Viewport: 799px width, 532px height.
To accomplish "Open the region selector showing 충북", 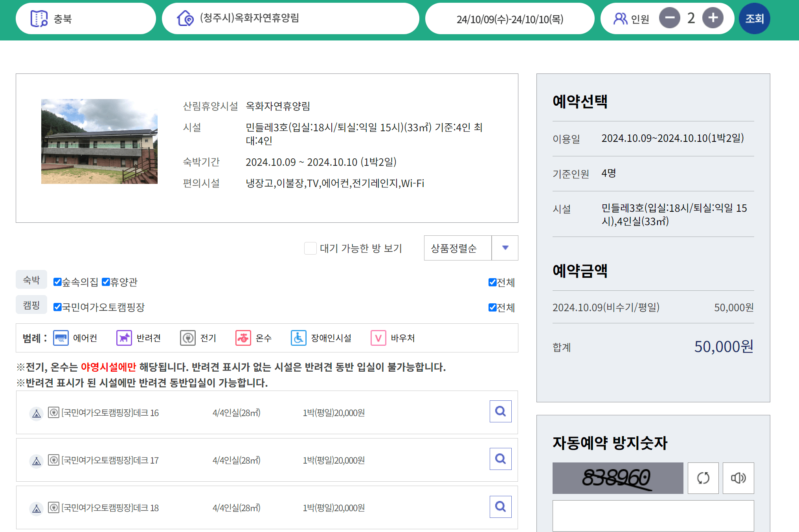I will (x=86, y=18).
